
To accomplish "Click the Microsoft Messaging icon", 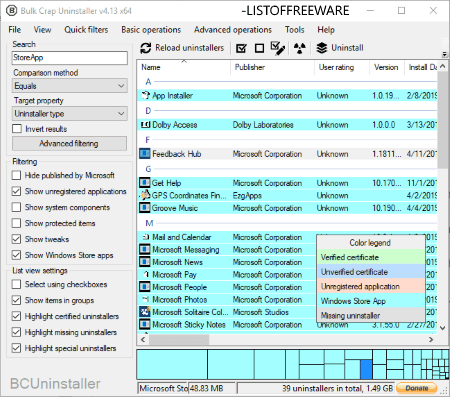I will pos(145,249).
